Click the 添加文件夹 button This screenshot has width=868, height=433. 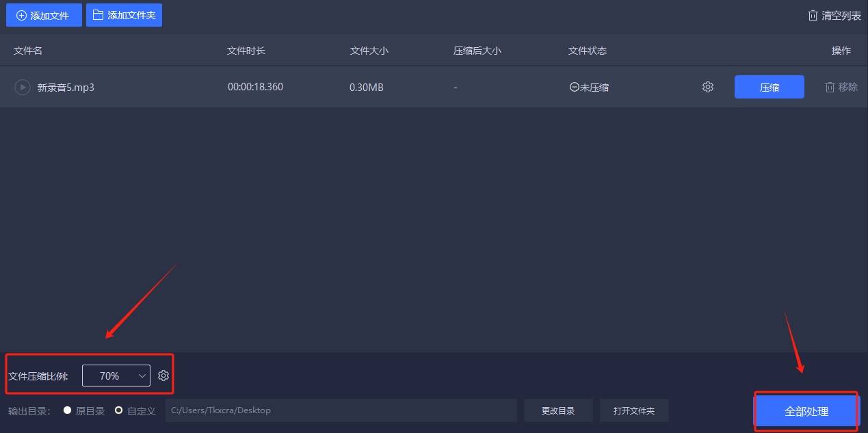tap(124, 15)
